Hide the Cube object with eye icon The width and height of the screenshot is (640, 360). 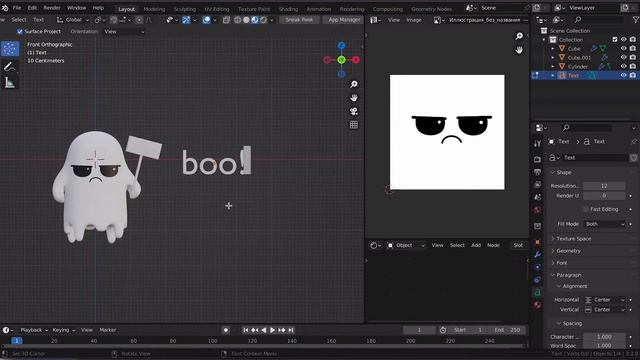[x=623, y=48]
